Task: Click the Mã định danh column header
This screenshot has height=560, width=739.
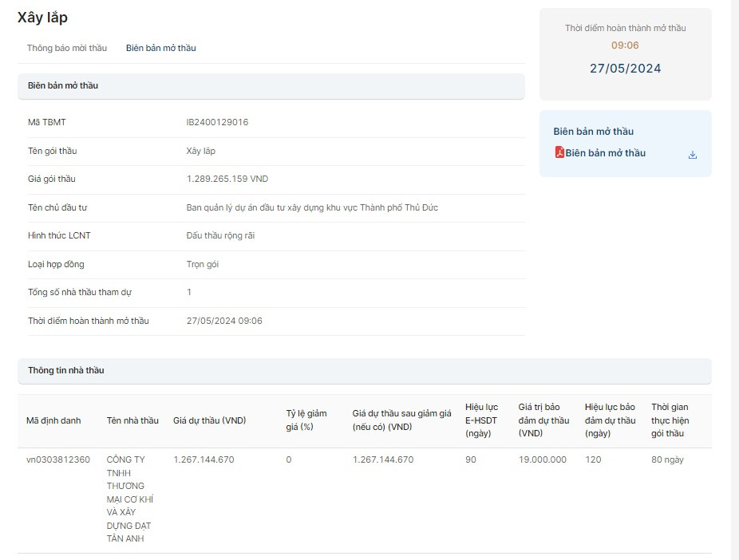Action: (x=53, y=420)
